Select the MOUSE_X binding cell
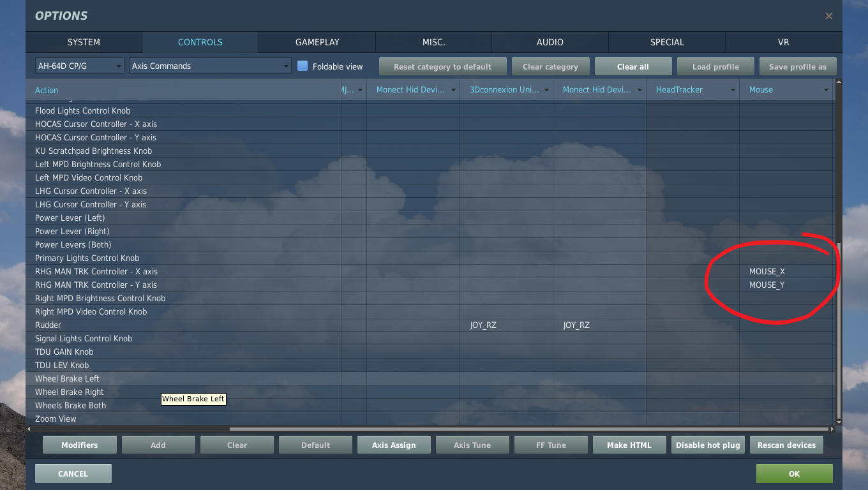Screen dimensions: 868x490 point(767,272)
